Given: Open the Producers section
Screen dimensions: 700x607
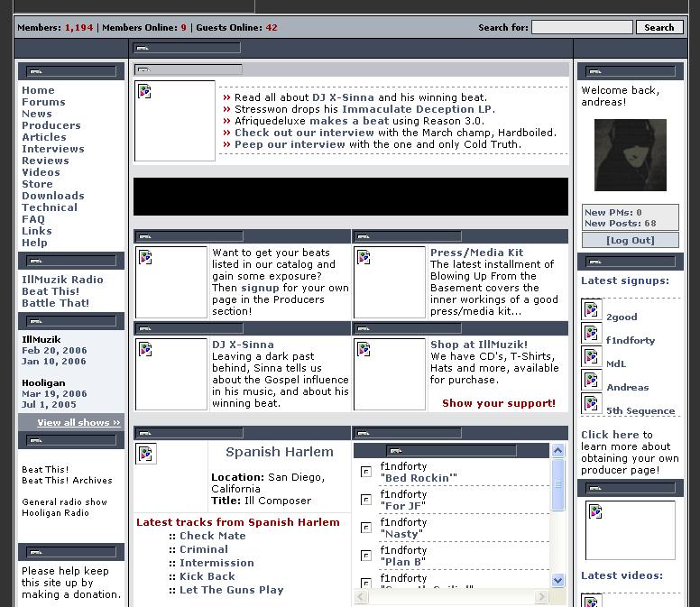Looking at the screenshot, I should click(51, 125).
